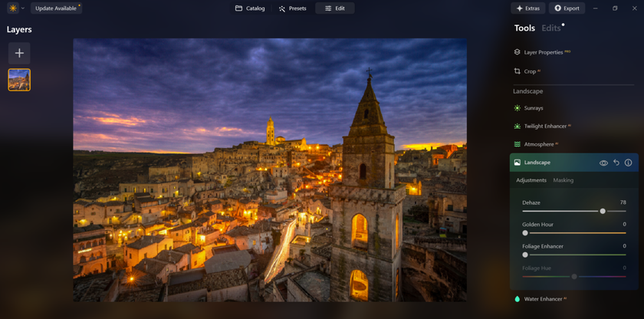Screen dimensions: 644x319
Task: Click the Foliage Hue slider handle
Action: (574, 276)
